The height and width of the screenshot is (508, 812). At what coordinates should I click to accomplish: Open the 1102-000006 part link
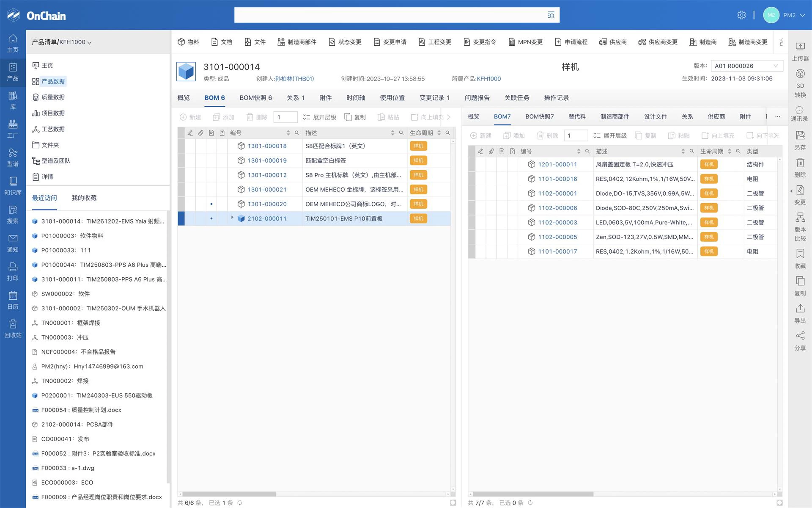click(x=557, y=208)
